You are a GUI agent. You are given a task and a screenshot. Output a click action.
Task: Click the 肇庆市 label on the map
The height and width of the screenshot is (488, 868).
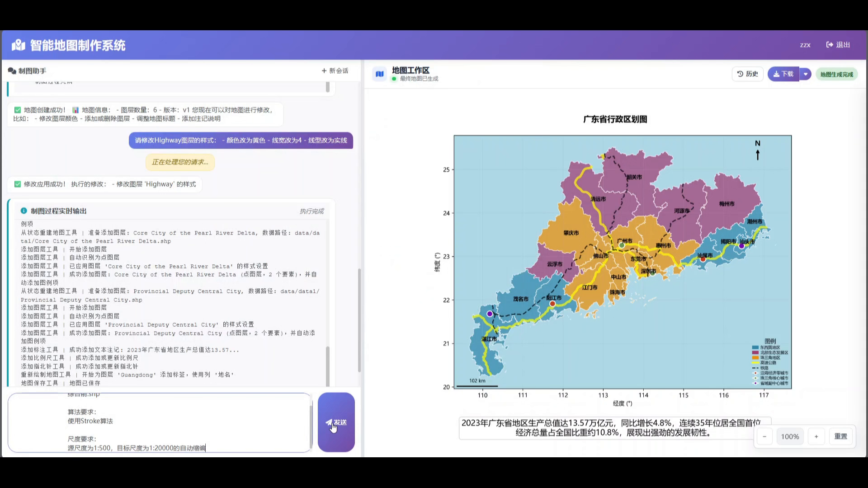[x=571, y=233]
